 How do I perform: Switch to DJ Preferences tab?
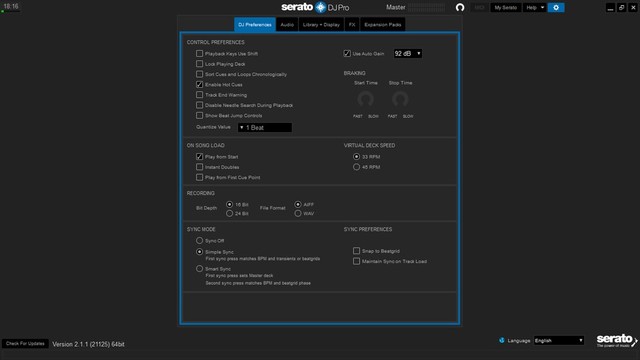(x=255, y=24)
